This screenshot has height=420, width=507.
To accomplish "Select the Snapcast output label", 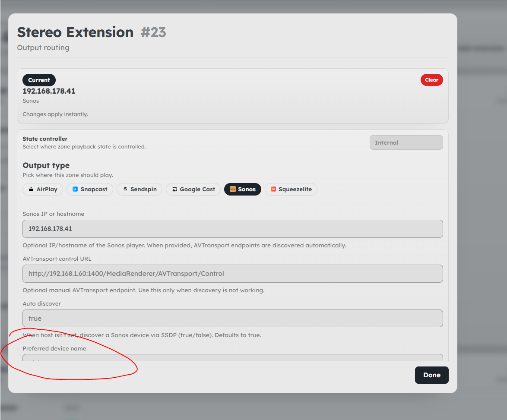I will pos(94,189).
